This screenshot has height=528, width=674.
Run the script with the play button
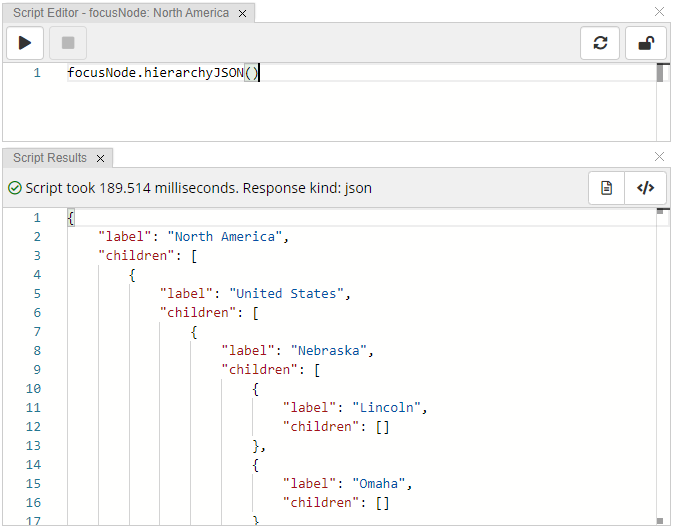click(25, 43)
